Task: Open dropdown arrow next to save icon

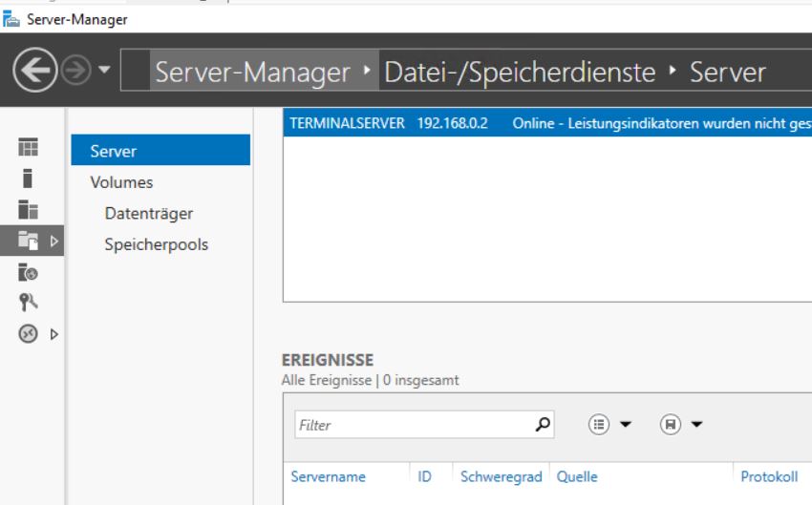Action: tap(696, 425)
